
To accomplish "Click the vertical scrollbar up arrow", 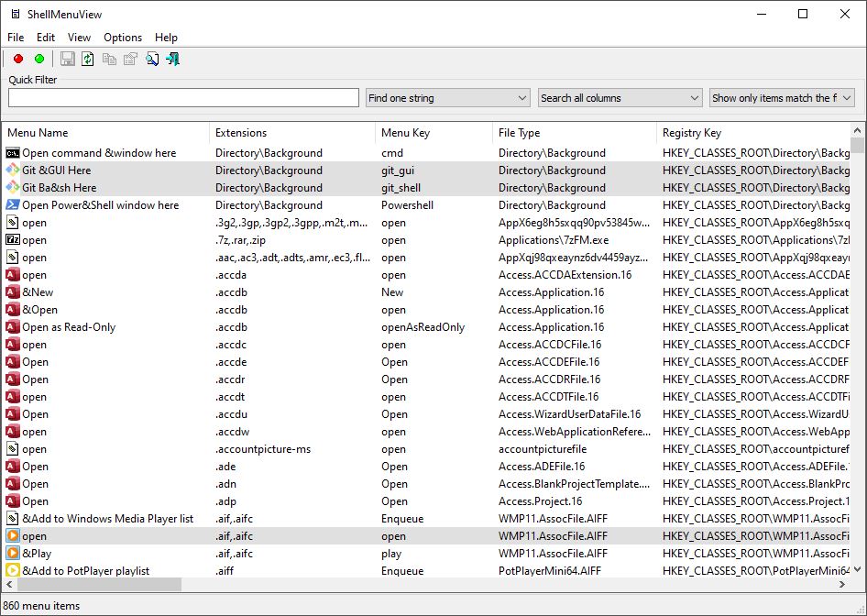I will point(857,130).
